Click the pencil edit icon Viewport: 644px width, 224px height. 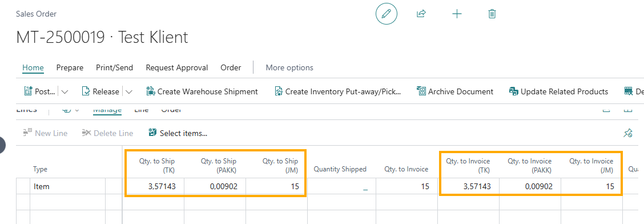[x=387, y=14]
